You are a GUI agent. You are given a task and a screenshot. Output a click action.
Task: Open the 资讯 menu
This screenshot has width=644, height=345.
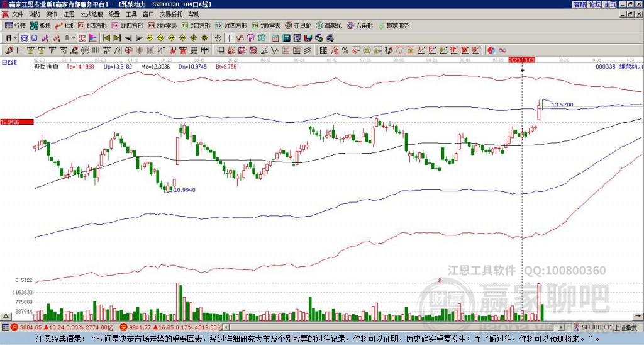(x=52, y=14)
